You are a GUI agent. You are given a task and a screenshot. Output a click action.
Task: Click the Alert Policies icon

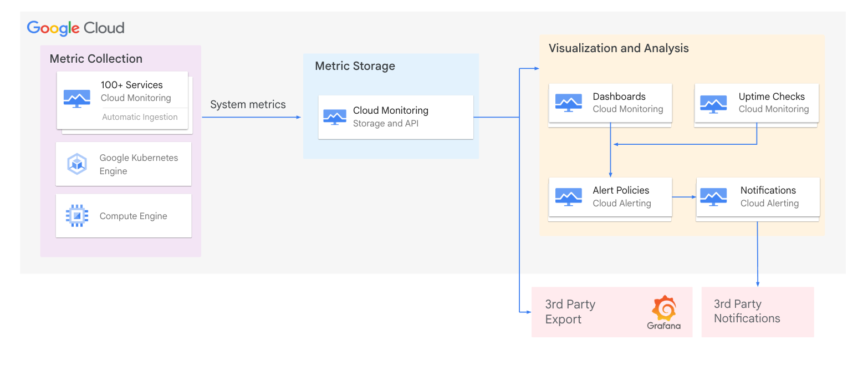point(569,196)
